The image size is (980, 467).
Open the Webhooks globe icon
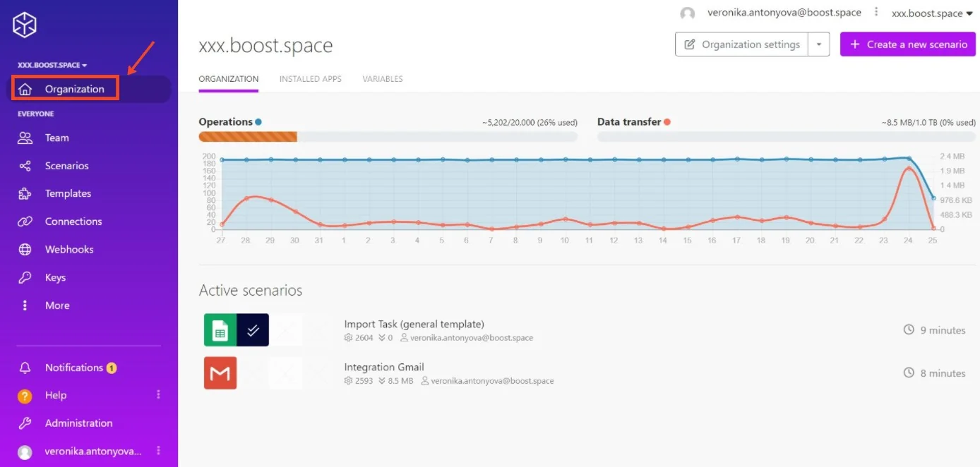coord(25,250)
